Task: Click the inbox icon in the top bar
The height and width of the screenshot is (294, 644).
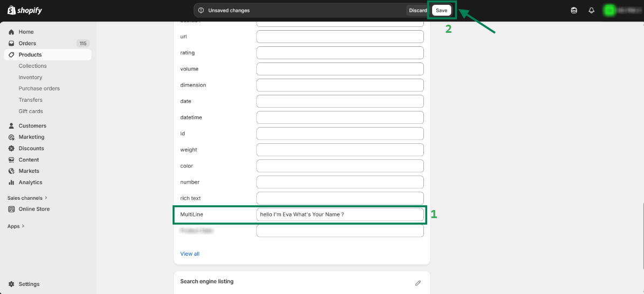Action: point(574,10)
